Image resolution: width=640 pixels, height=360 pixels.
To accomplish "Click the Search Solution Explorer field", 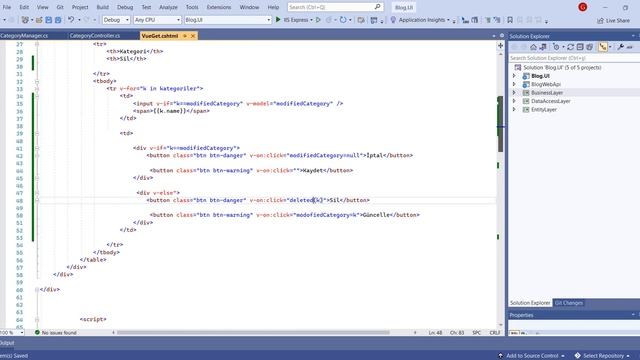I will [x=573, y=58].
